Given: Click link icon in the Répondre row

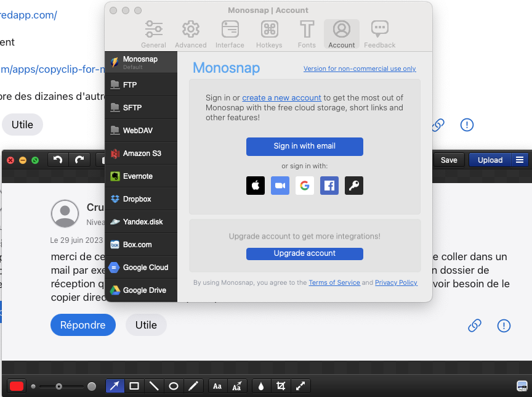Looking at the screenshot, I should click(475, 325).
